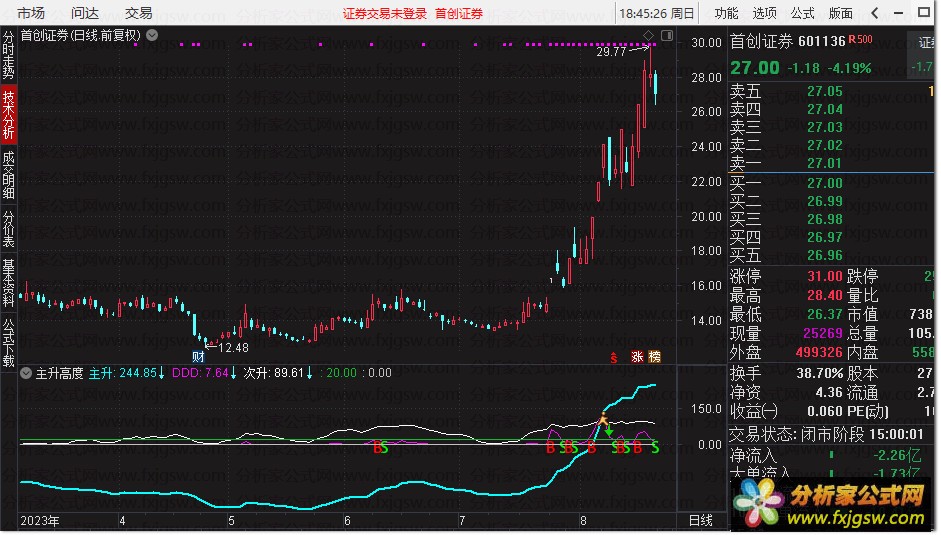Screen dimensions: 941x535
Task: Click the 证券交易未登录 login link
Action: [385, 13]
